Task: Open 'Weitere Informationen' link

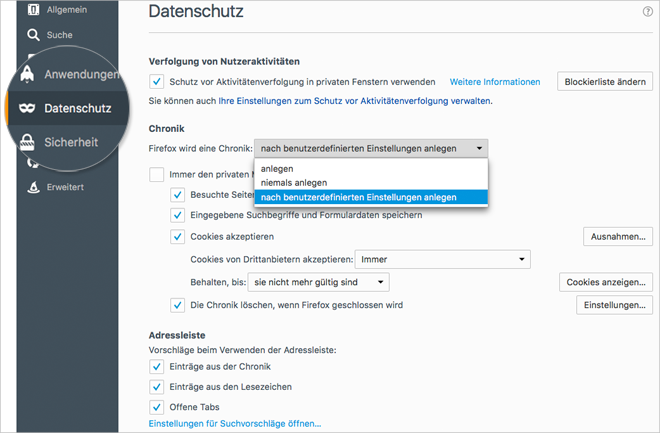Action: coord(495,81)
